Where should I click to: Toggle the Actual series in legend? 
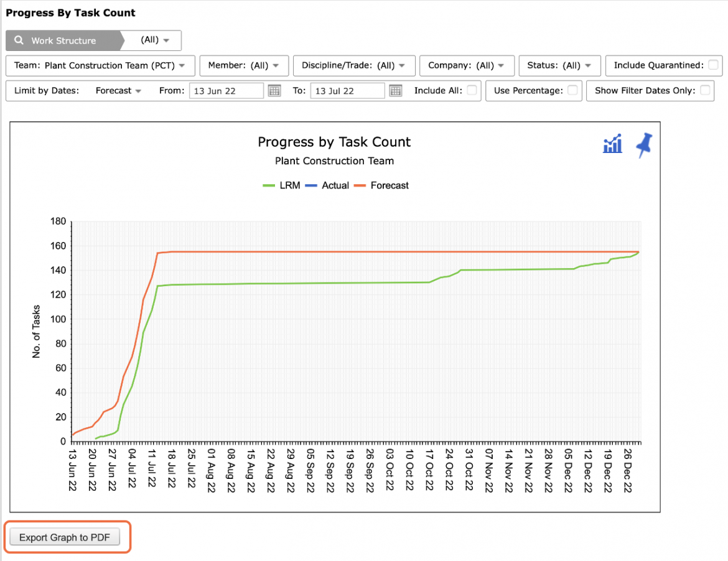[327, 185]
